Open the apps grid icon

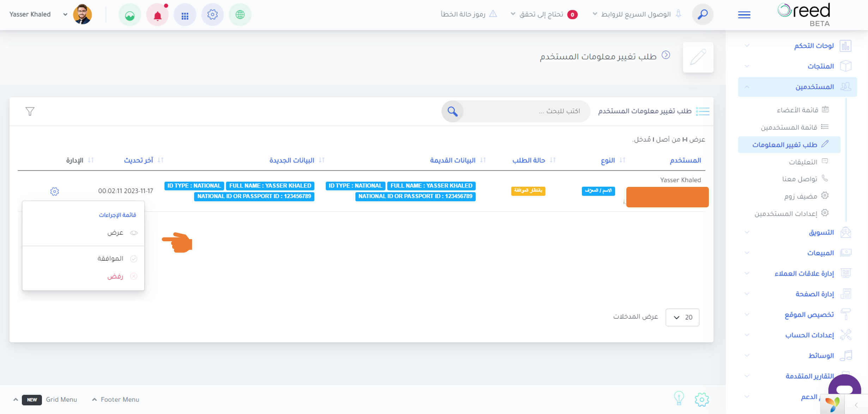click(185, 15)
